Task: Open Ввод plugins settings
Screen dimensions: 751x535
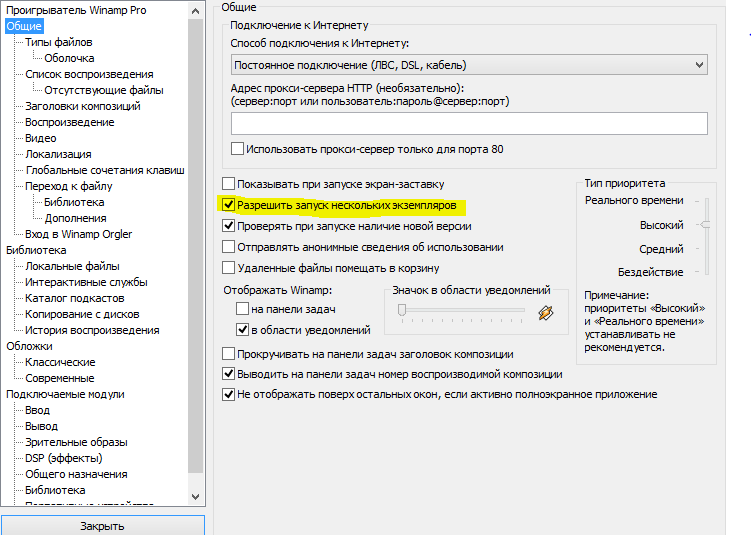Action: (x=37, y=410)
